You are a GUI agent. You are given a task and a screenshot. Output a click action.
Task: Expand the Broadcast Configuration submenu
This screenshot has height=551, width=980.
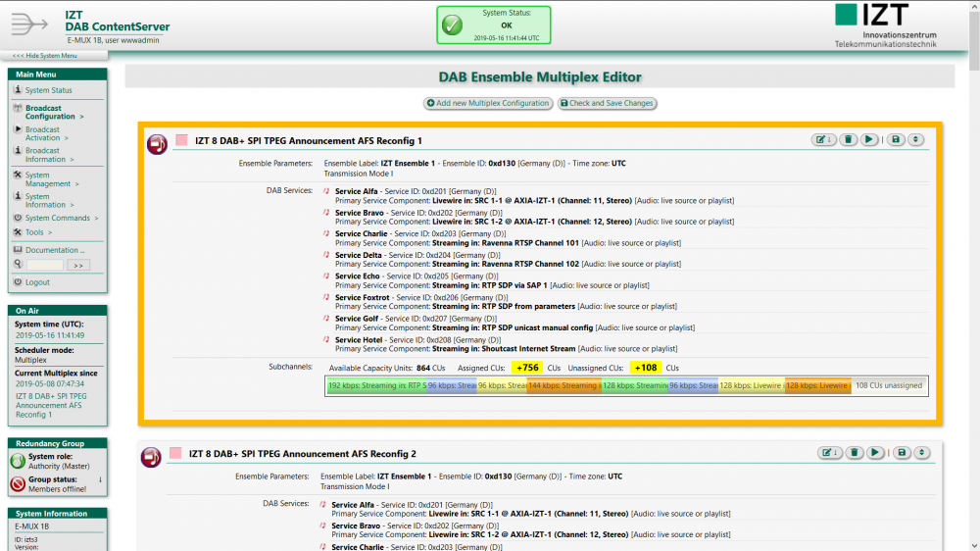tap(54, 112)
